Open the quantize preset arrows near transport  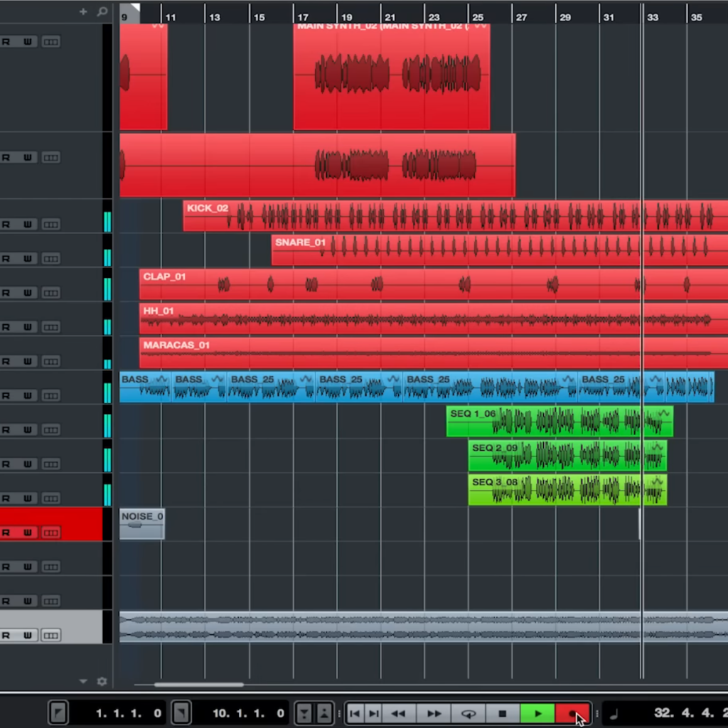pos(313,712)
